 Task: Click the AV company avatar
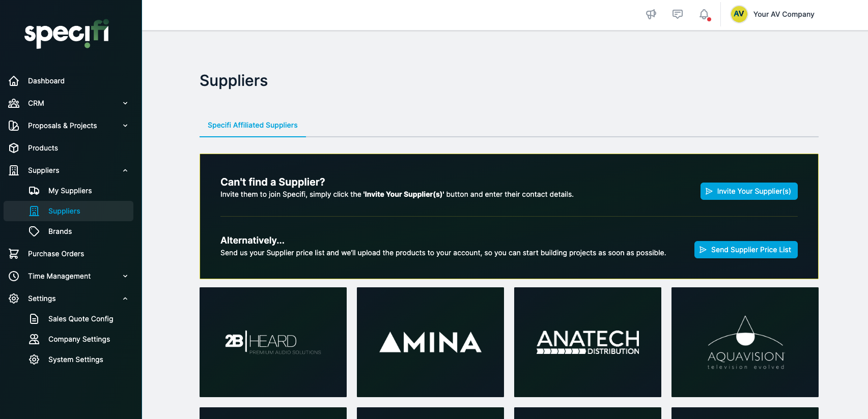click(739, 14)
